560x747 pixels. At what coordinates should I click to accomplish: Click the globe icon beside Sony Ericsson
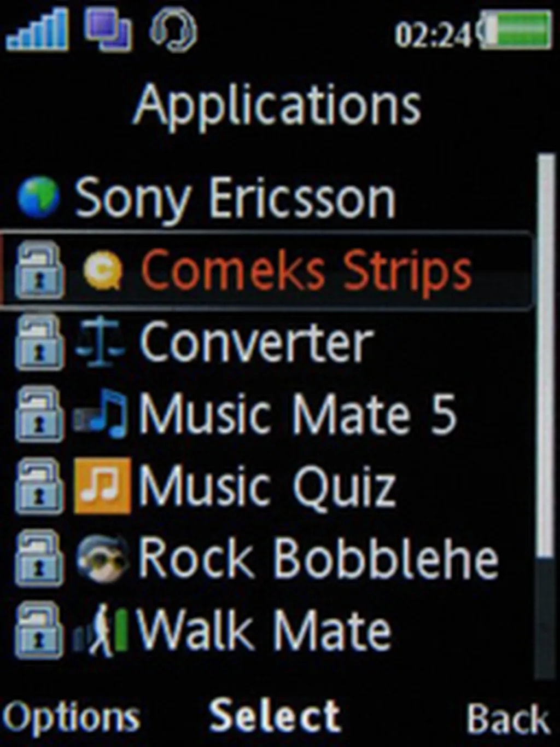coord(38,198)
